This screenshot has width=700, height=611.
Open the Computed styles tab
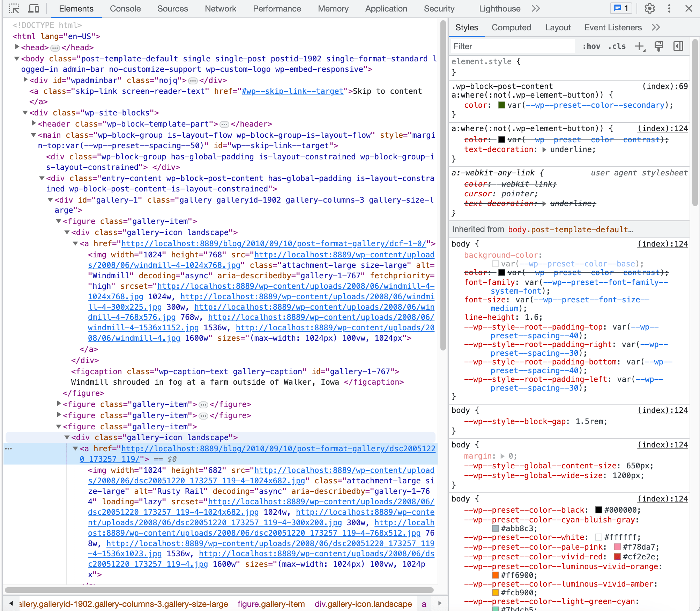point(511,28)
